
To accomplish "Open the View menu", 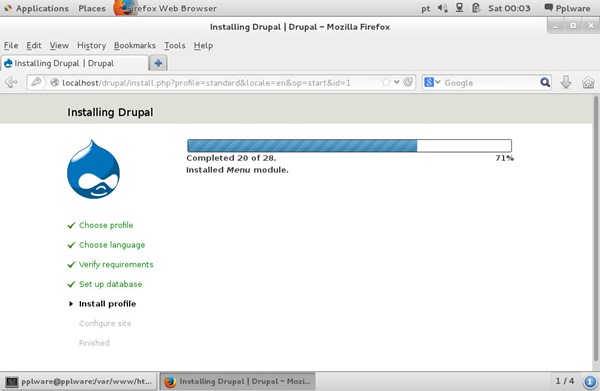I will click(59, 46).
